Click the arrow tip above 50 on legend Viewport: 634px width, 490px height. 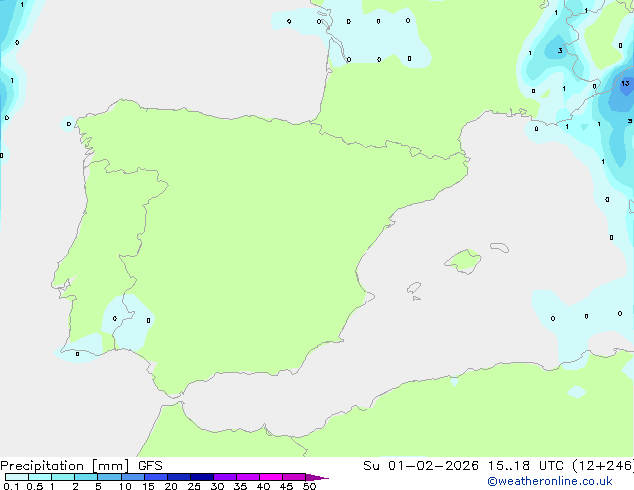pyautogui.click(x=317, y=477)
